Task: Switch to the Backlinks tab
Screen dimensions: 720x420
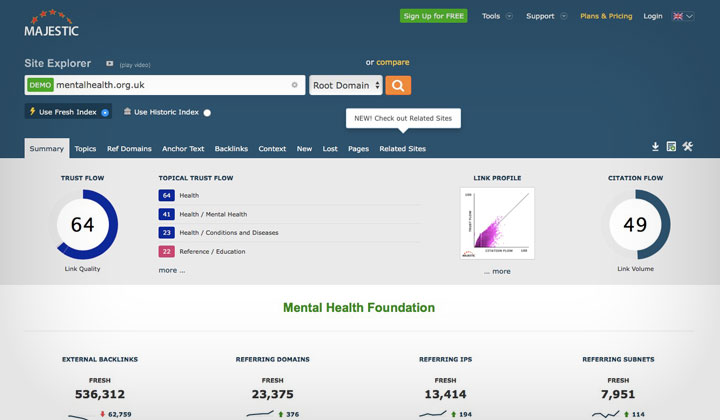Action: tap(231, 148)
